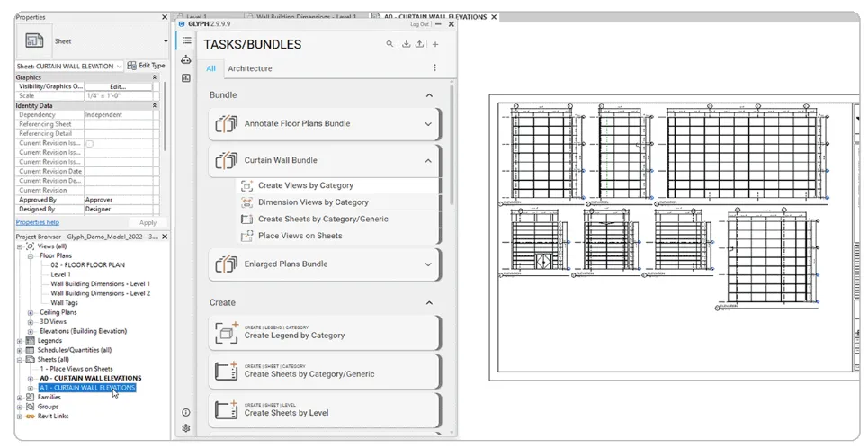
Task: Click the Revit Links icon in Project Browser
Action: click(30, 416)
